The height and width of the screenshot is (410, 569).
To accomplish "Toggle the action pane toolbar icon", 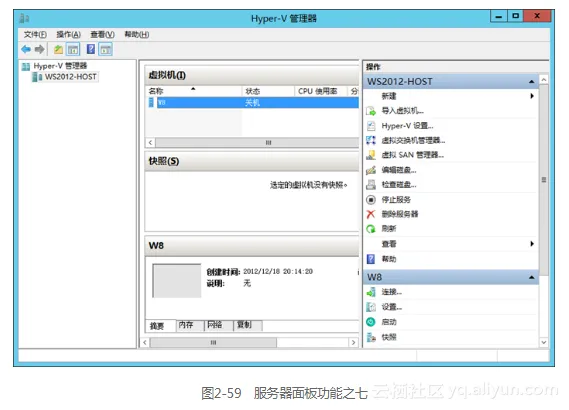I will pyautogui.click(x=106, y=49).
